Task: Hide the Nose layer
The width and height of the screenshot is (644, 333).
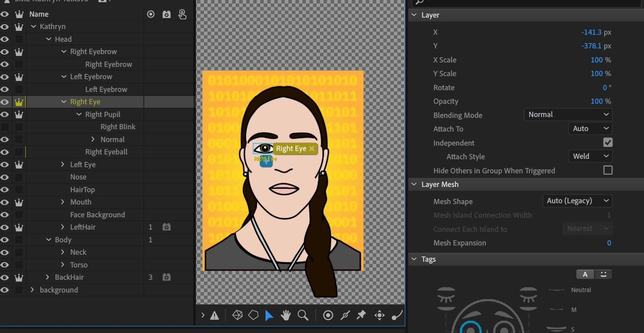Action: [x=5, y=177]
